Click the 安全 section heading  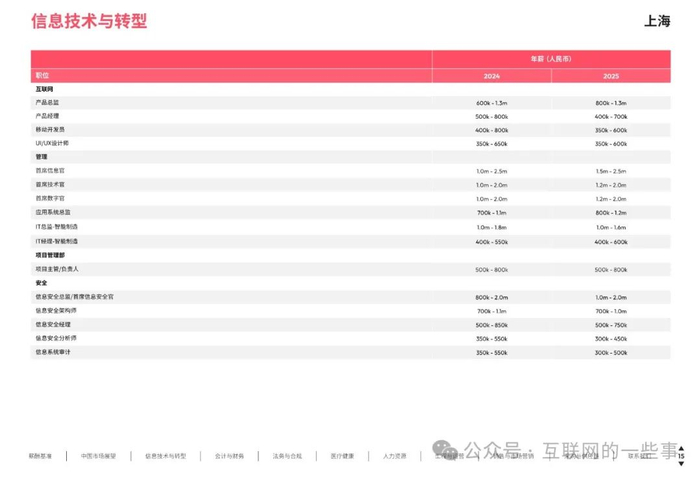[42, 283]
